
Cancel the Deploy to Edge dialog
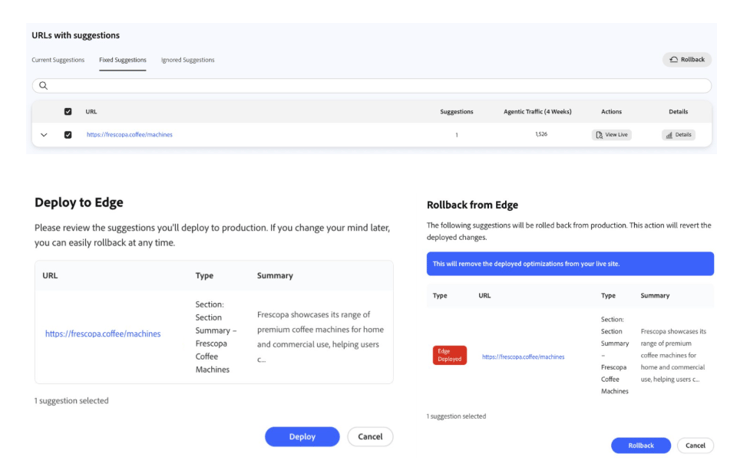tap(370, 437)
